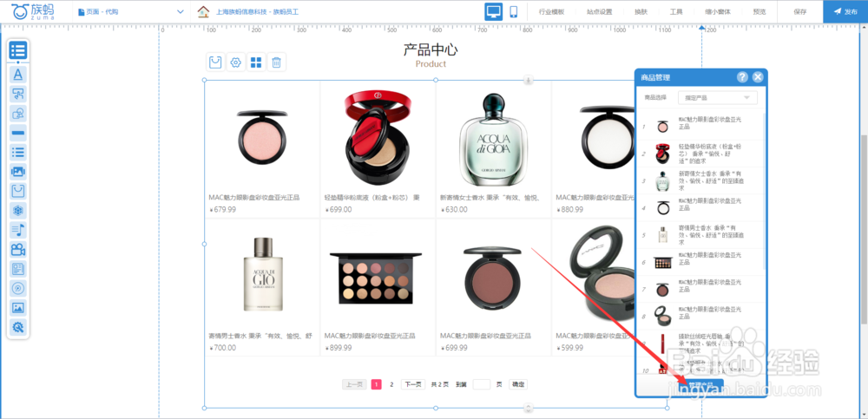Click the Acqua di Gioia perfume image

pyautogui.click(x=493, y=140)
